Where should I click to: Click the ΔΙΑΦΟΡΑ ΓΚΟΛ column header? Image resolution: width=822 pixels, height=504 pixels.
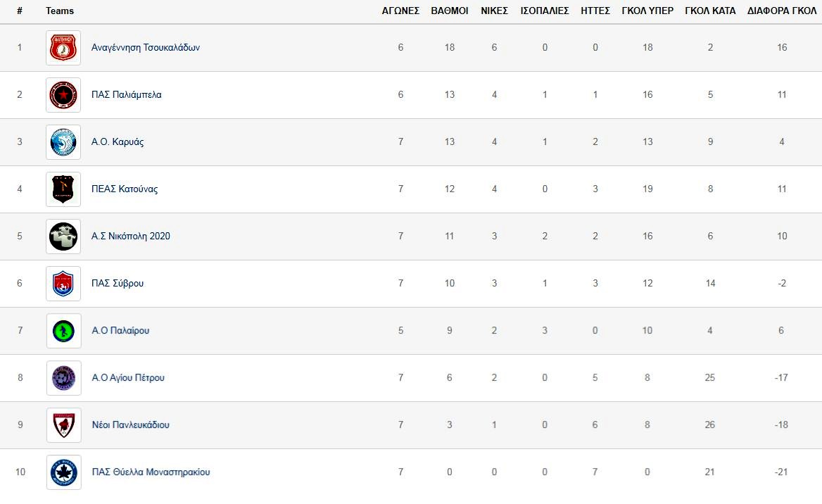[x=782, y=11]
